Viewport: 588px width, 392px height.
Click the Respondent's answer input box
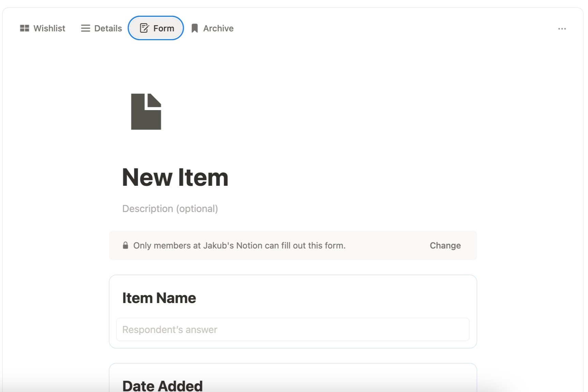tap(292, 330)
